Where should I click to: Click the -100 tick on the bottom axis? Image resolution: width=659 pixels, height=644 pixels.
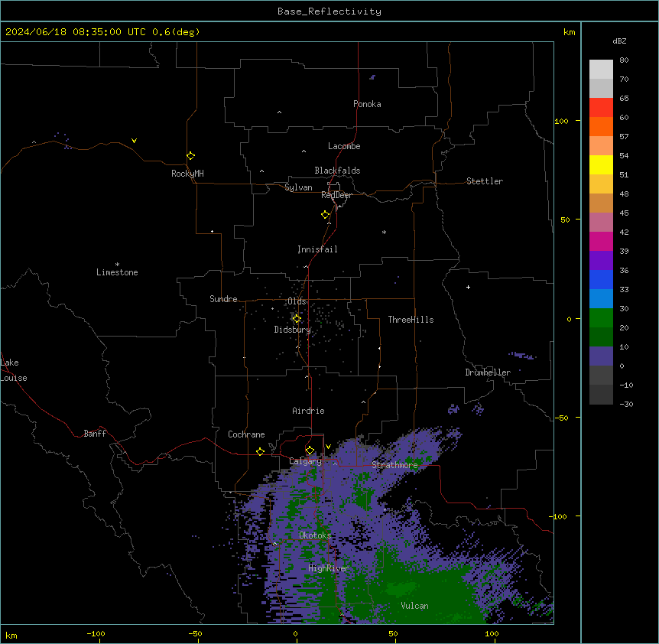[x=96, y=634]
